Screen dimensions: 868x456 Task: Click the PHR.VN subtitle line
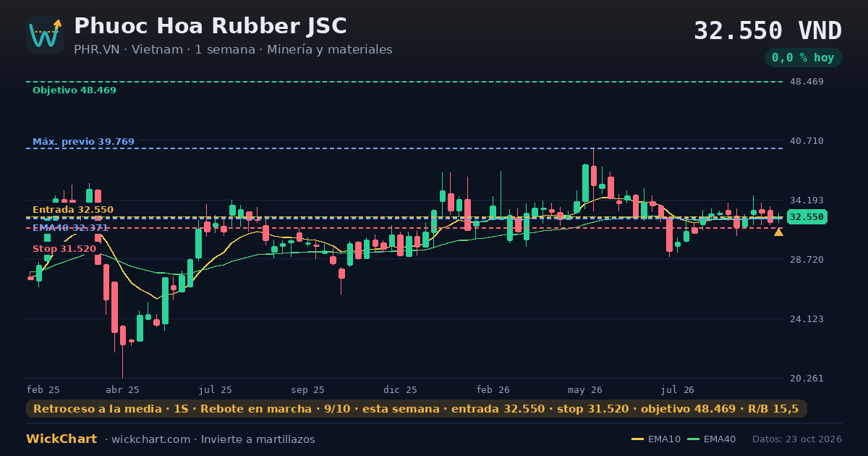pyautogui.click(x=233, y=50)
